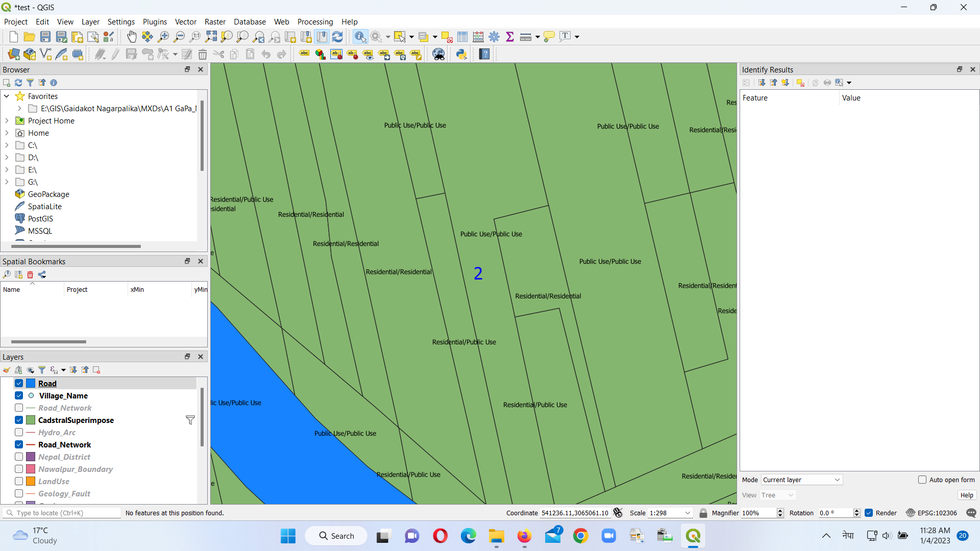This screenshot has width=980, height=551.
Task: Open the Processing menu
Action: pos(315,21)
